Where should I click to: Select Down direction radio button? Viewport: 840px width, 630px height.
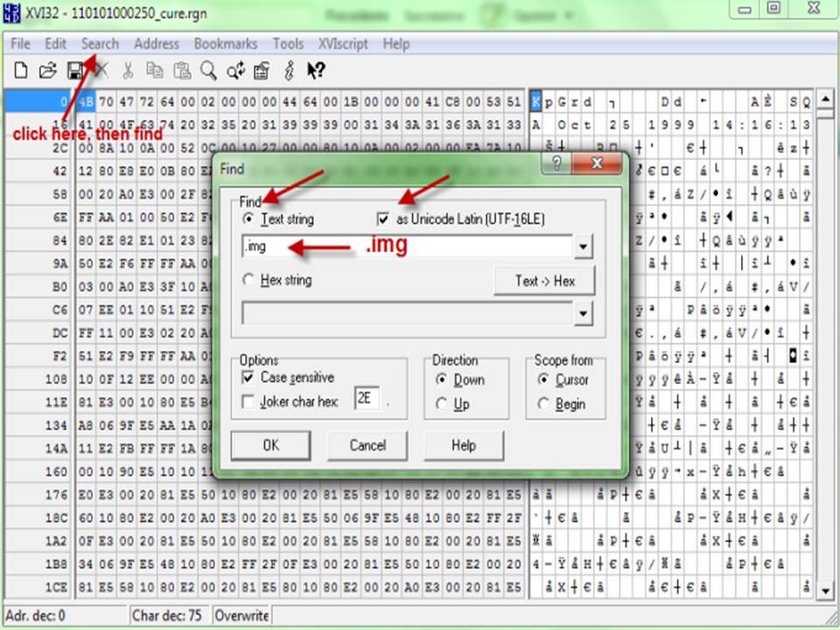(x=441, y=379)
